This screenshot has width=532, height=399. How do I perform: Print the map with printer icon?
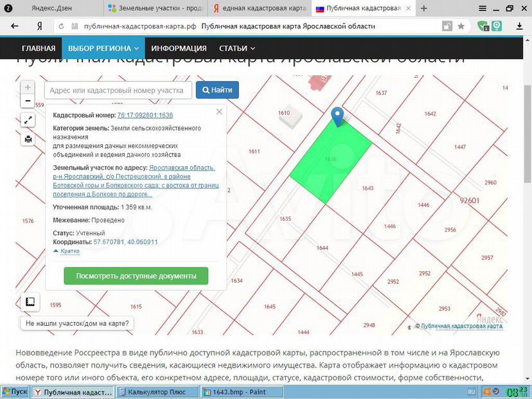click(x=28, y=138)
